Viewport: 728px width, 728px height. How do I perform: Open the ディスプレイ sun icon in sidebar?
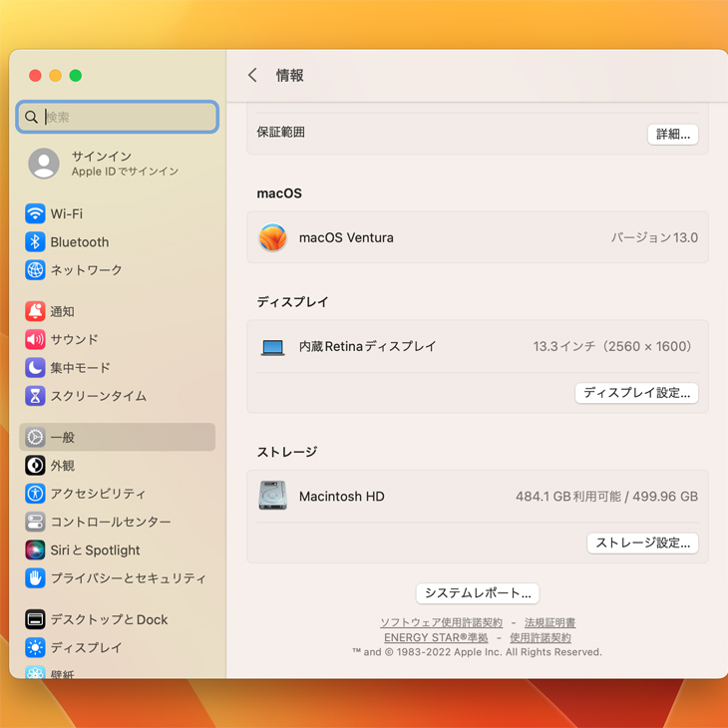pyautogui.click(x=35, y=647)
